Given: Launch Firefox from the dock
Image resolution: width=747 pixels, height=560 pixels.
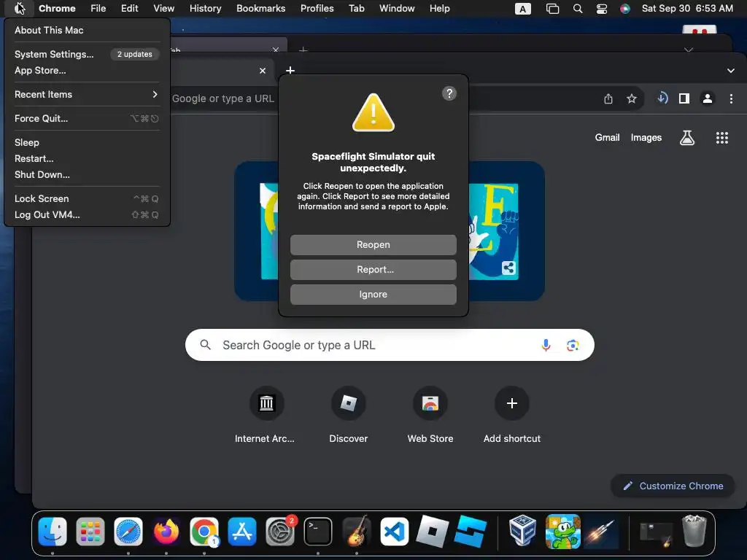Looking at the screenshot, I should pos(166,532).
